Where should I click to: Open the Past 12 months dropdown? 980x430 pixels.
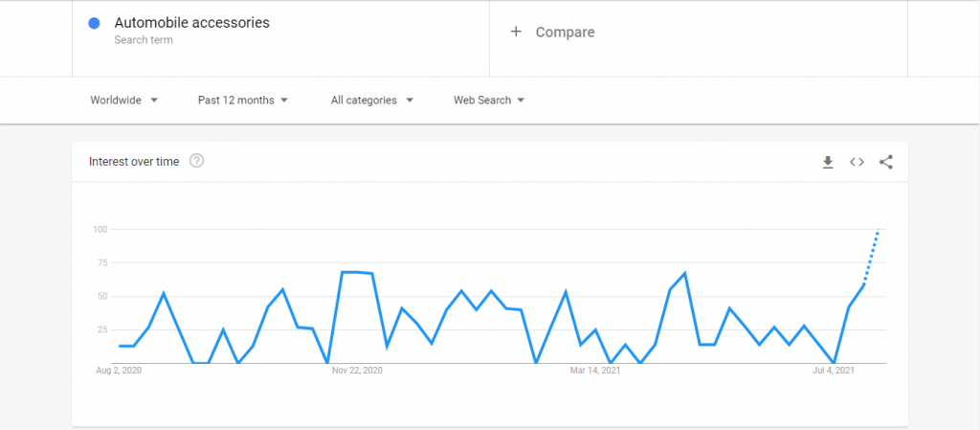click(242, 100)
